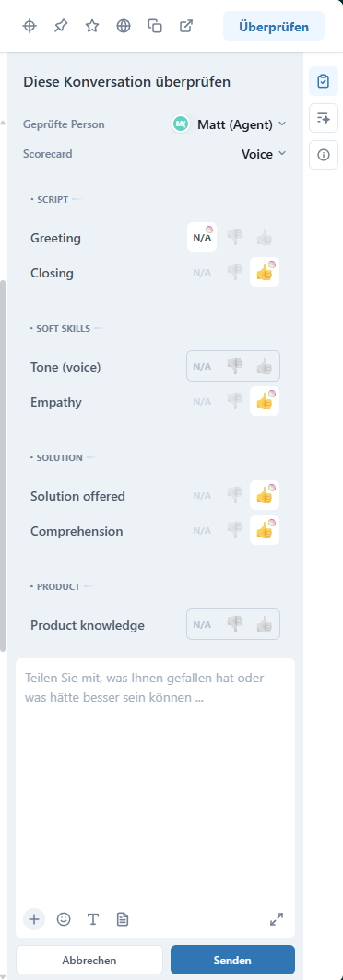
Task: Submit the review with Senden
Action: (x=232, y=960)
